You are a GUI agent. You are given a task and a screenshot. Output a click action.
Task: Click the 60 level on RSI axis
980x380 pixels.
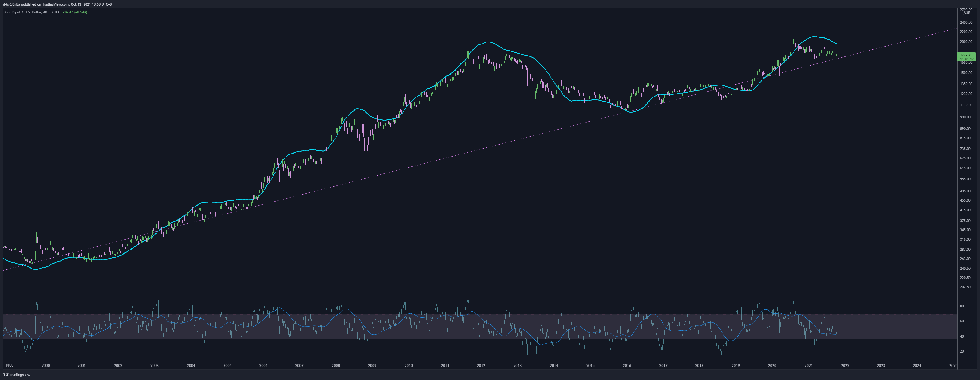pos(962,321)
